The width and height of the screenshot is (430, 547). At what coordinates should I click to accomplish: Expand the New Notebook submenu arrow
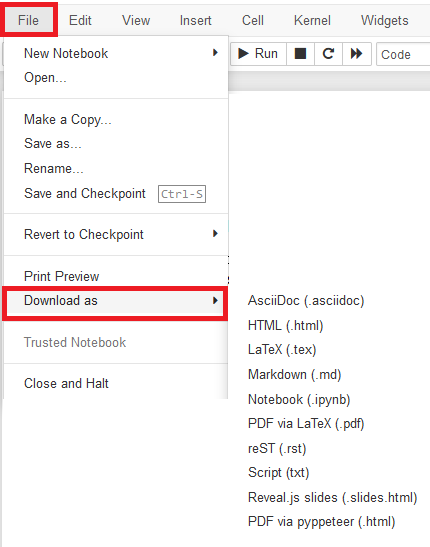point(215,53)
